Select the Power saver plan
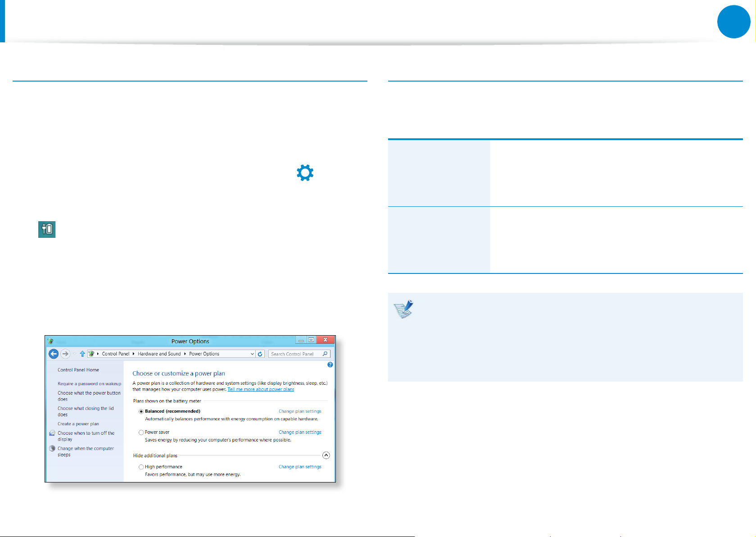Viewport: 756px width, 537px height. pos(141,432)
